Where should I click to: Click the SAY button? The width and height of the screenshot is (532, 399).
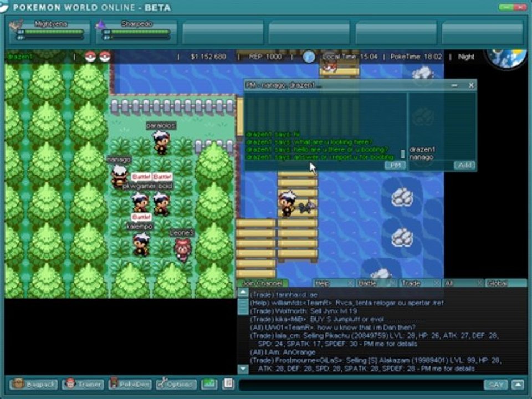pyautogui.click(x=495, y=385)
